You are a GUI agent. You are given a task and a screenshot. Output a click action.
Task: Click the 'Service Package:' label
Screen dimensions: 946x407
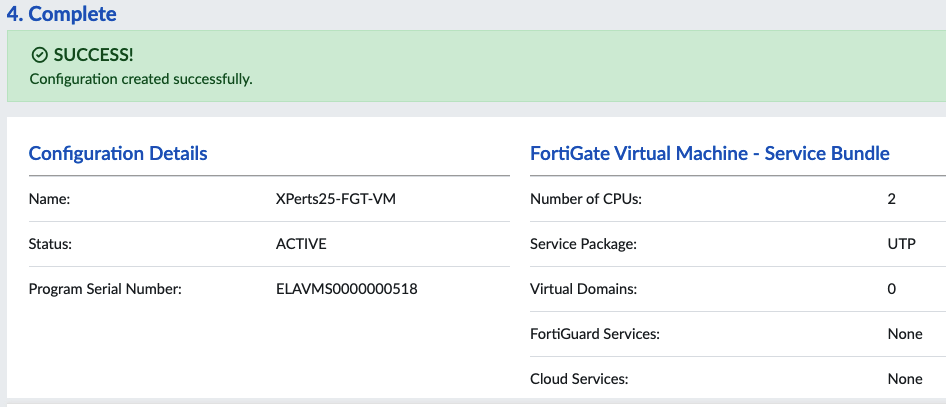(583, 244)
